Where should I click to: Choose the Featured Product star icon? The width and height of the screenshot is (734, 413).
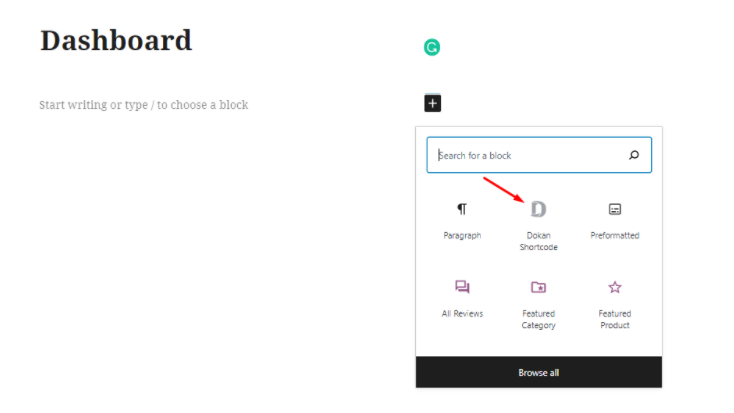(615, 287)
